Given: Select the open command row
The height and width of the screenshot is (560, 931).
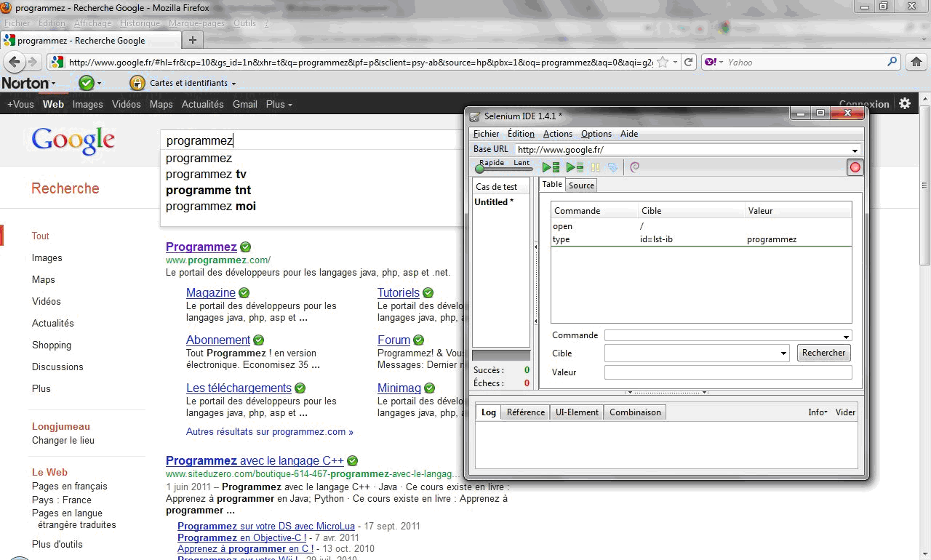Looking at the screenshot, I should pos(701,226).
